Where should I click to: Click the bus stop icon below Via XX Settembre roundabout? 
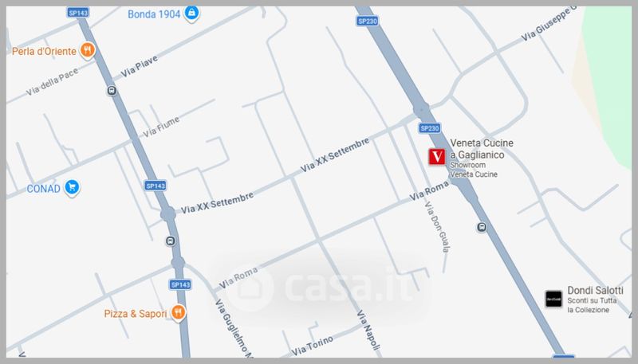click(171, 241)
